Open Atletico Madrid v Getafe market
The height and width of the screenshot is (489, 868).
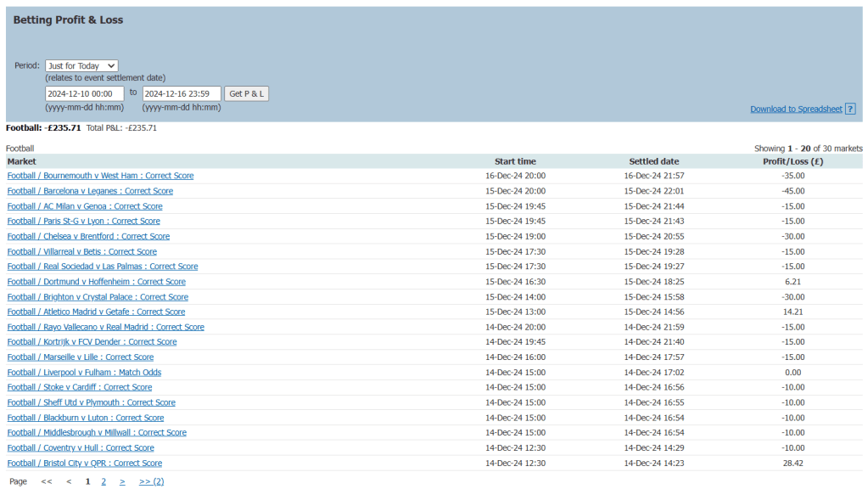tap(96, 312)
